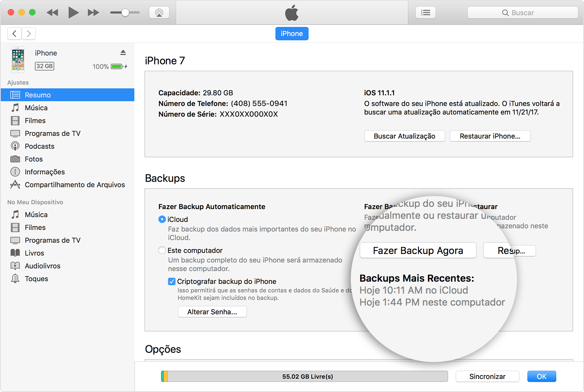Image resolution: width=584 pixels, height=392 pixels.
Task: Select the iPhone device button
Action: [x=292, y=34]
